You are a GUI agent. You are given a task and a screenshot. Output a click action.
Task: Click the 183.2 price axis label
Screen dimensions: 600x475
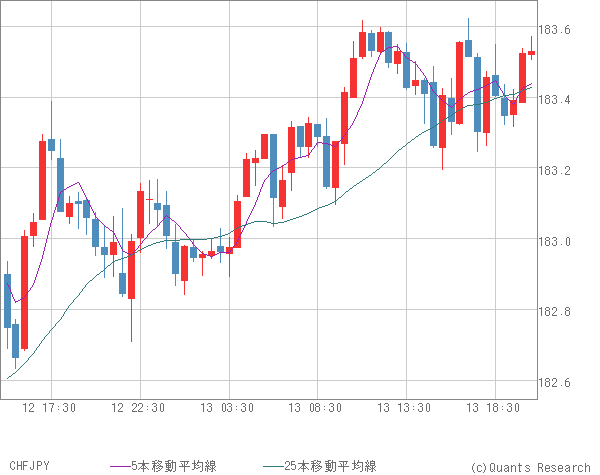coord(554,170)
